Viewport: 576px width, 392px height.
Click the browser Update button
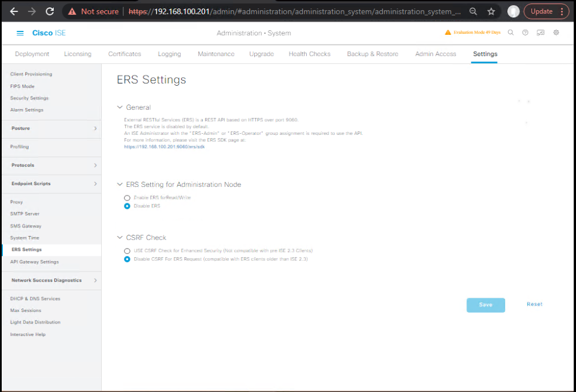pyautogui.click(x=542, y=11)
